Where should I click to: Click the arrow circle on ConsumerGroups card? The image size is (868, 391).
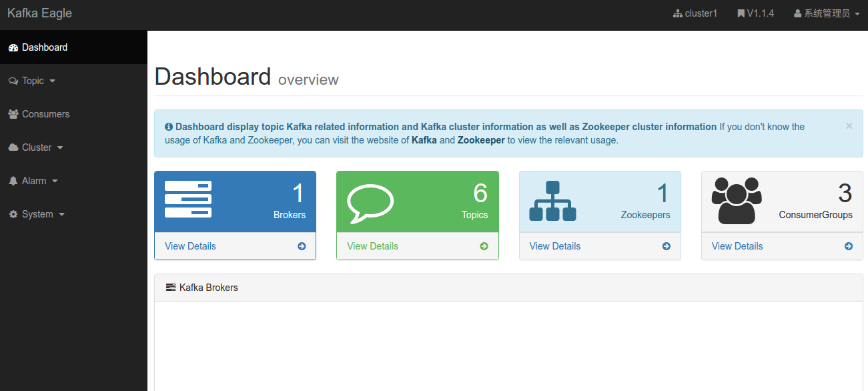tap(849, 246)
